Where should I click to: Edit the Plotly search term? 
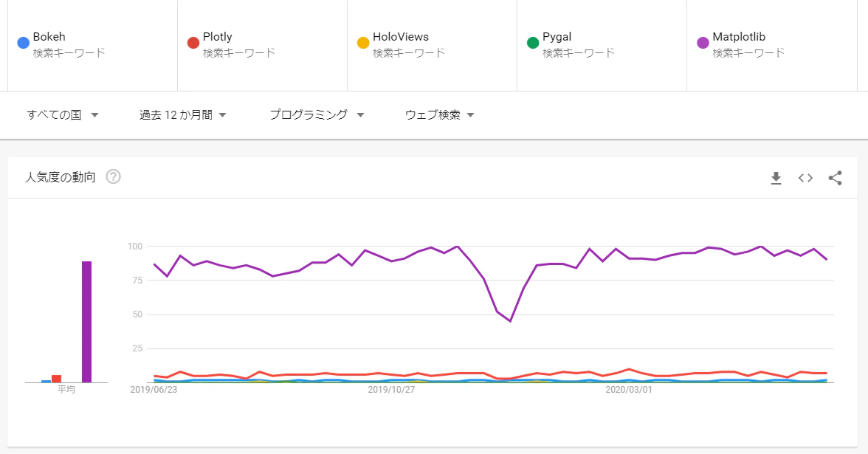tap(217, 37)
